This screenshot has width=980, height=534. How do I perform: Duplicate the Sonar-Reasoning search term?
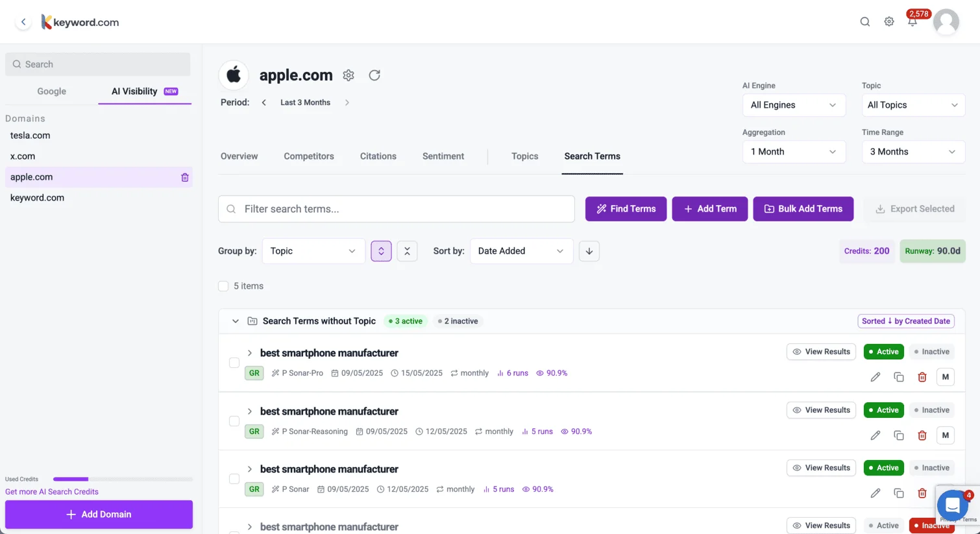point(899,435)
